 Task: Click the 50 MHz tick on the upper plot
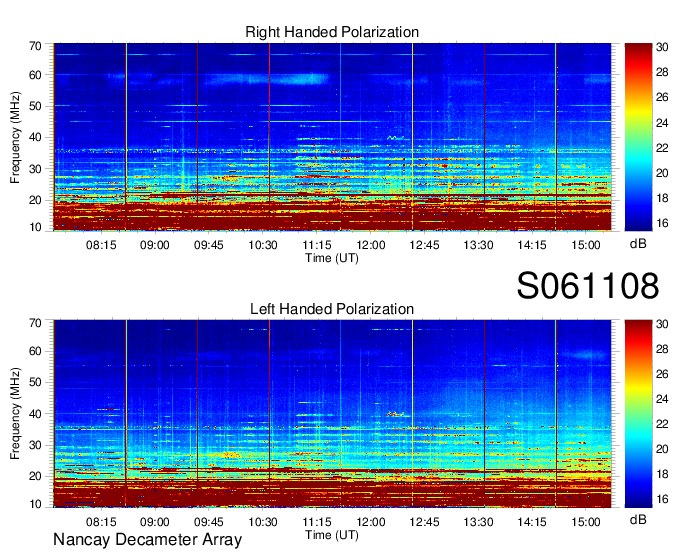[35, 106]
